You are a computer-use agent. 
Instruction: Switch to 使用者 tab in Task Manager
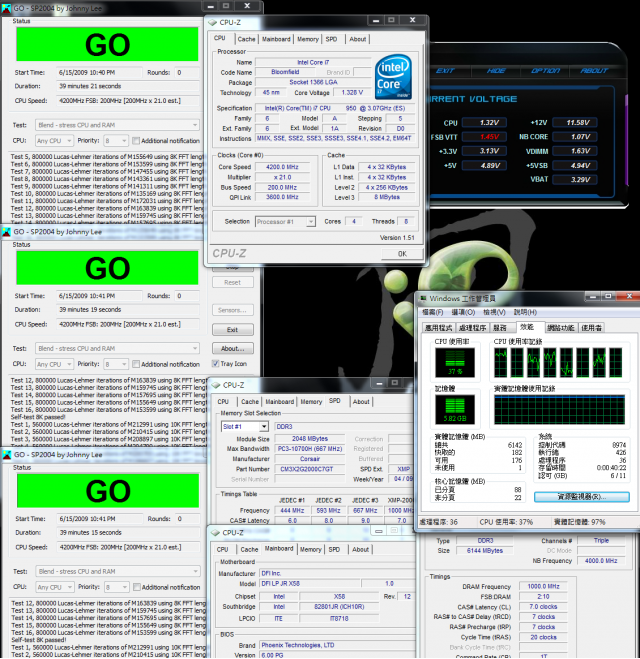[592, 328]
